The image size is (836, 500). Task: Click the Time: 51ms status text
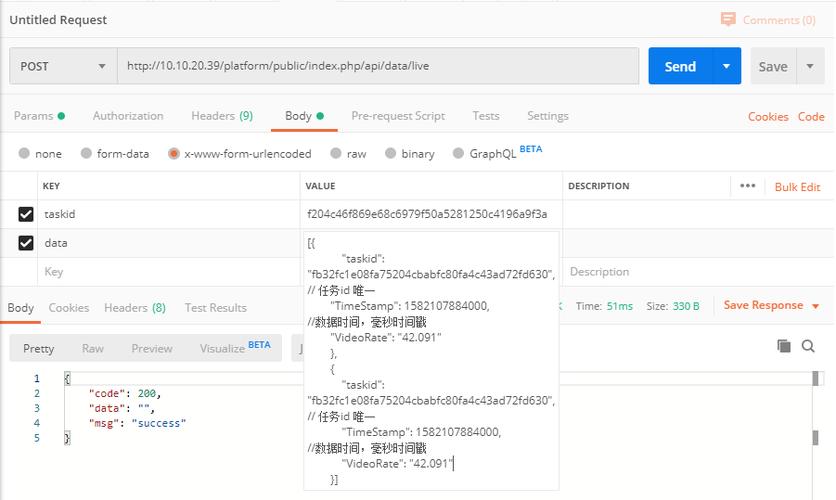click(604, 306)
